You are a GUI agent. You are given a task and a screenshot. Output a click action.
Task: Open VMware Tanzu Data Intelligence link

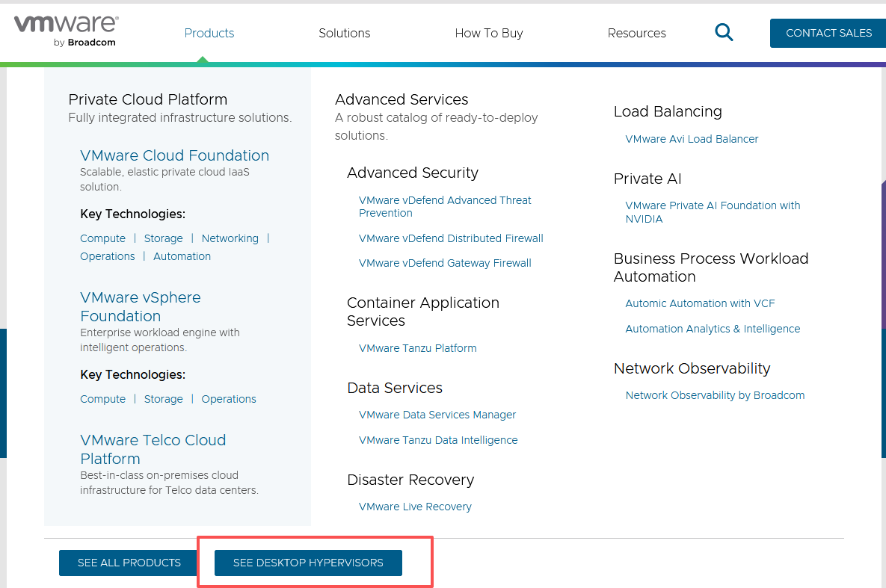438,440
